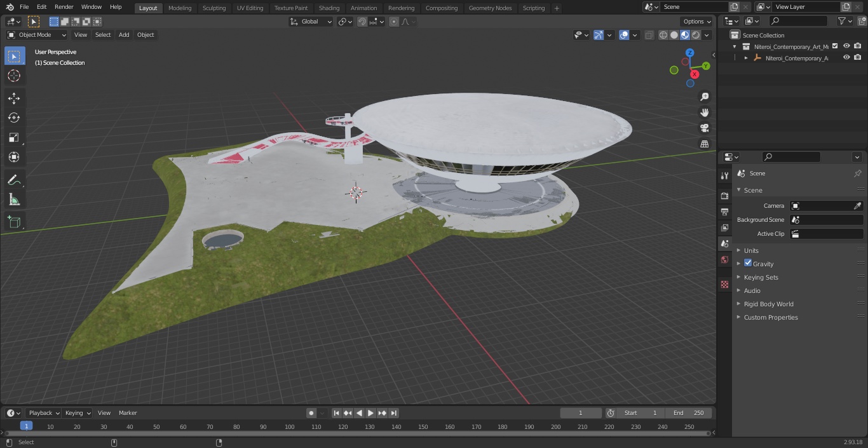Click the pan view hand icon
This screenshot has height=448, width=868.
pos(705,112)
